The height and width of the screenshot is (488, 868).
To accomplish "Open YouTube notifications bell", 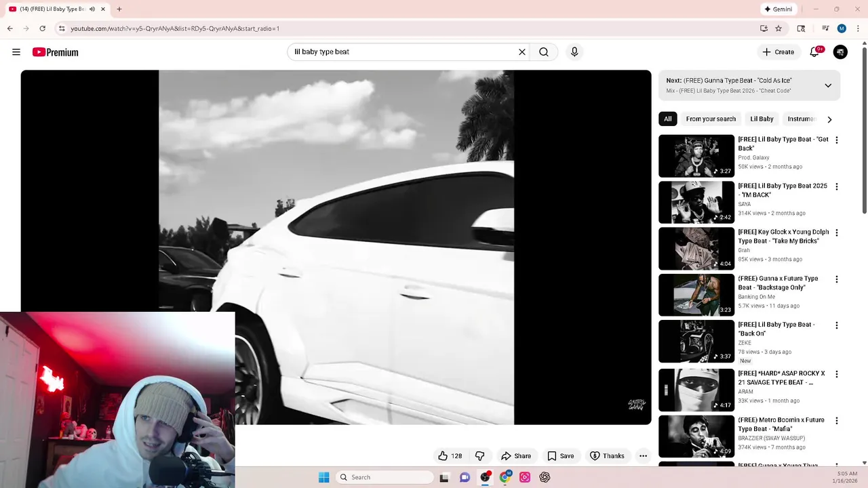I will click(x=815, y=52).
